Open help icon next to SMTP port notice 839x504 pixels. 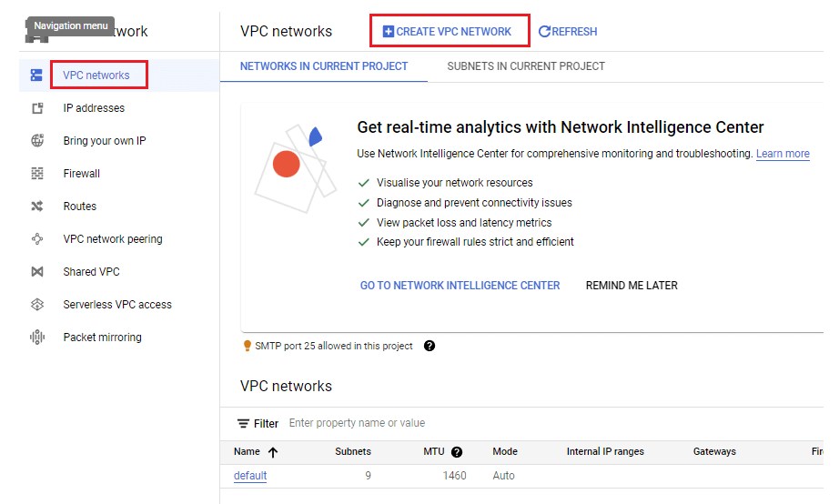pos(430,346)
